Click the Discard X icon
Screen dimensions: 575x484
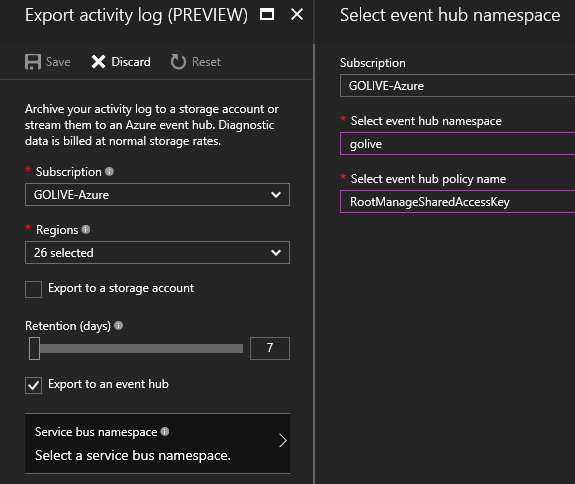pos(98,62)
